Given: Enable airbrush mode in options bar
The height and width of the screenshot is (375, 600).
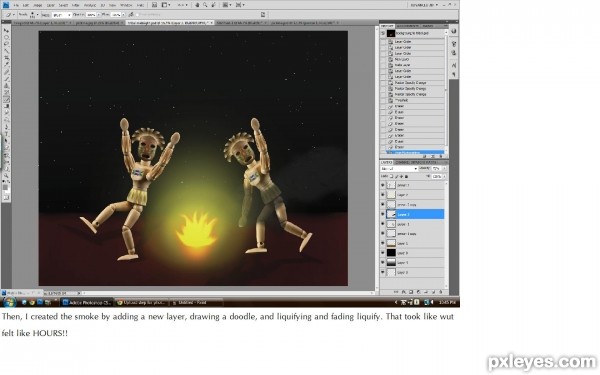Looking at the screenshot, I should [131, 15].
